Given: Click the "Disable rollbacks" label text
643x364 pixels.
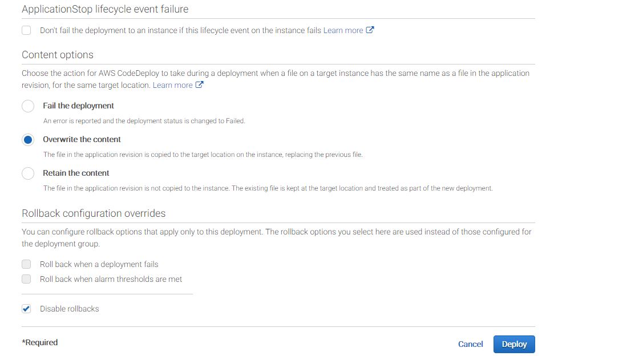Looking at the screenshot, I should (69, 309).
